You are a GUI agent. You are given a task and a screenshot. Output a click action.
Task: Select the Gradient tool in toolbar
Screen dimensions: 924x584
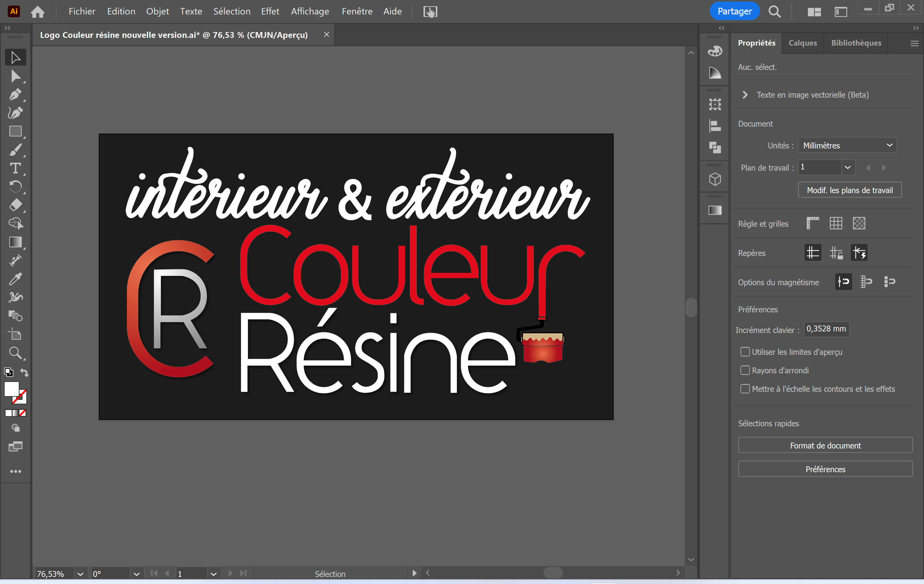pyautogui.click(x=15, y=242)
